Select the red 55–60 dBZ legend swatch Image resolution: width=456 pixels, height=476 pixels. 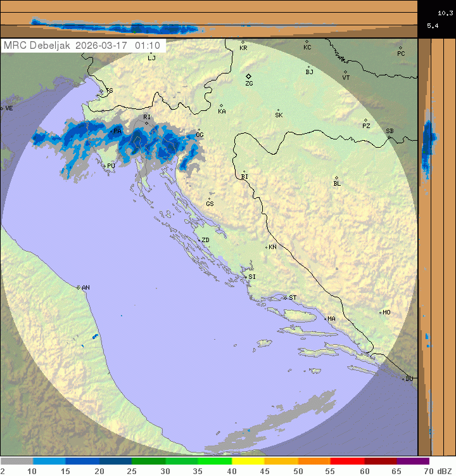[347, 461]
